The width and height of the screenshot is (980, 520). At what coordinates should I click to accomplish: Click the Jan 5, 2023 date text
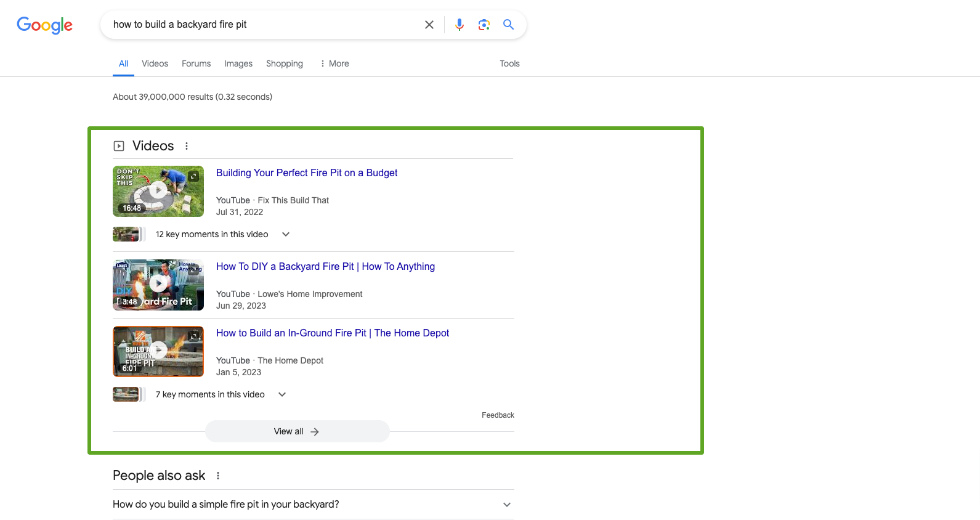point(238,372)
